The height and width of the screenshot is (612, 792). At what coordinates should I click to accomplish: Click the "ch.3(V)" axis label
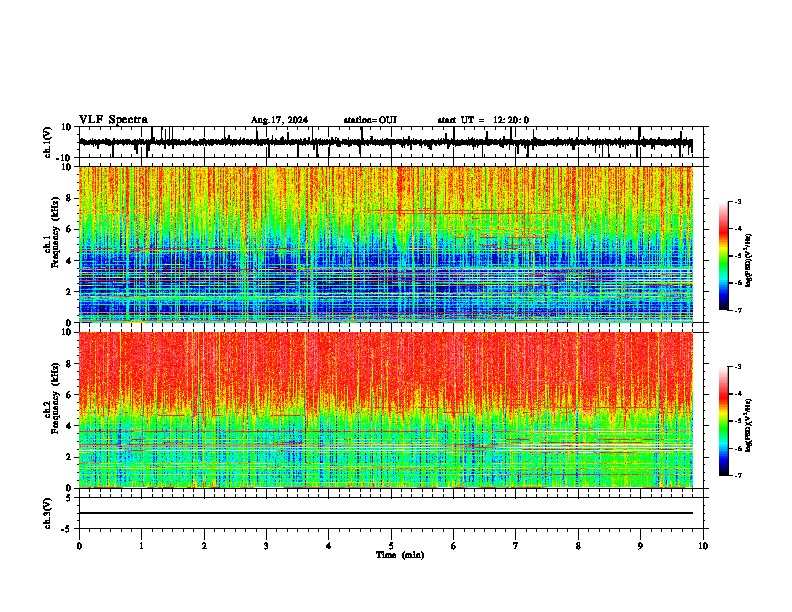coord(48,513)
